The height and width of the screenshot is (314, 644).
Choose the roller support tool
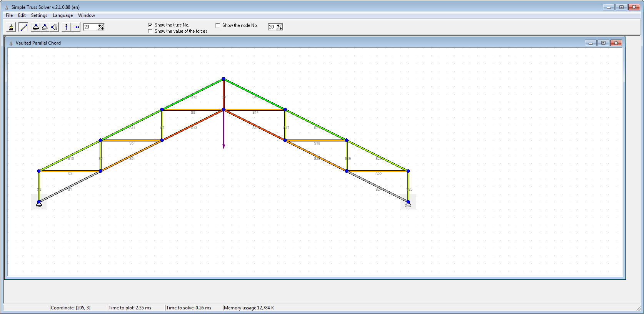click(x=45, y=27)
